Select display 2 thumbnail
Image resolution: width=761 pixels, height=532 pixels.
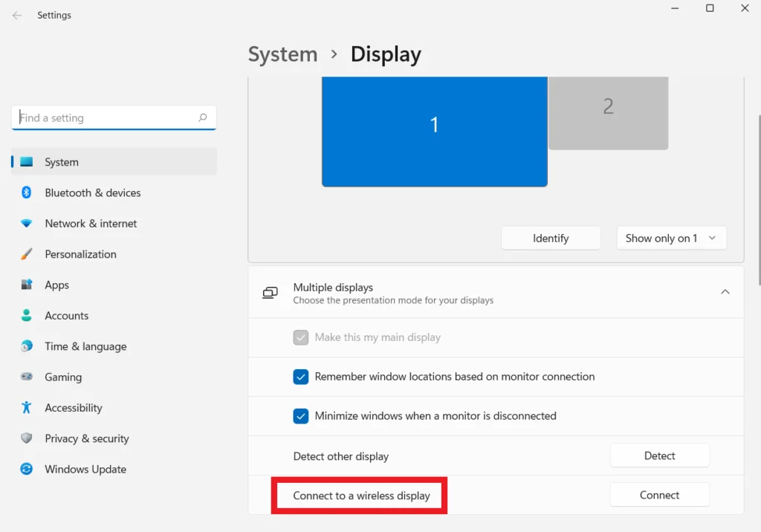pos(608,111)
